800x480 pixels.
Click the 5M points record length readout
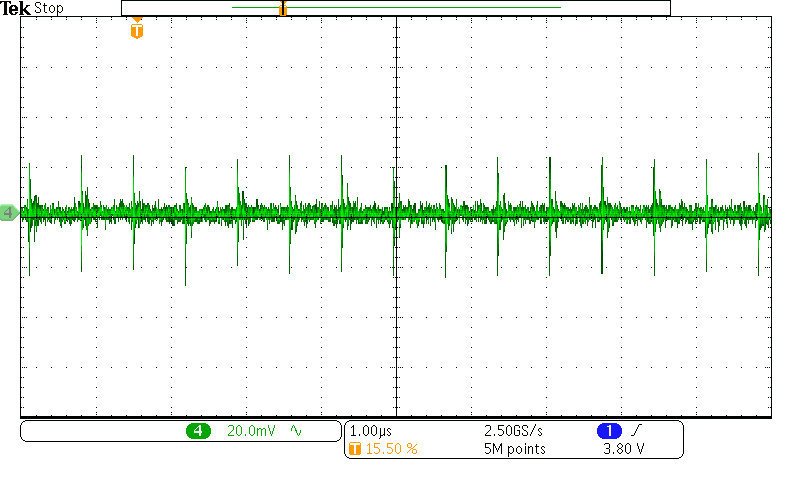[514, 449]
